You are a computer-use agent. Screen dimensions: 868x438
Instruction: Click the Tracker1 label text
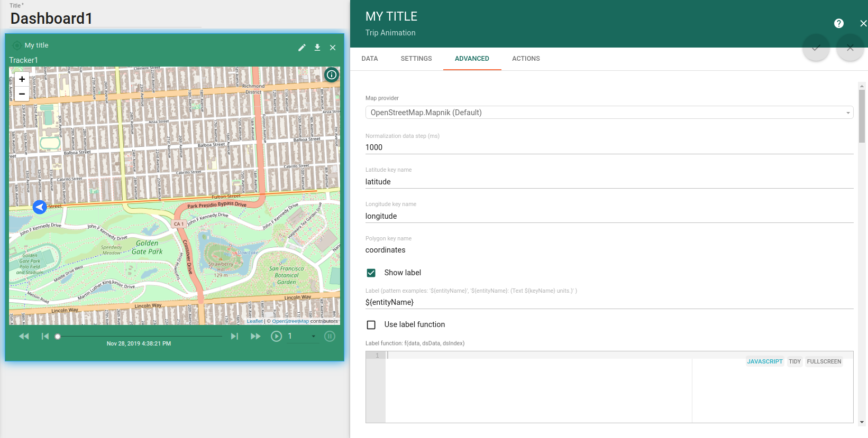coord(23,60)
